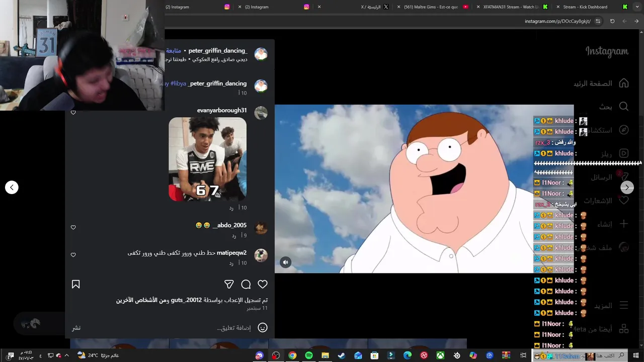The height and width of the screenshot is (362, 644).
Task: Like the Instagram post with the heart icon
Action: coord(263,285)
